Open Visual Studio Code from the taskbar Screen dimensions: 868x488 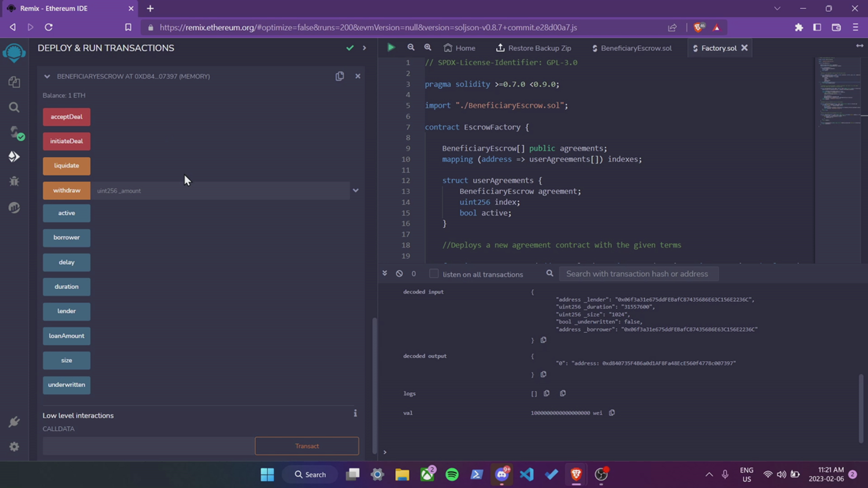tap(527, 474)
